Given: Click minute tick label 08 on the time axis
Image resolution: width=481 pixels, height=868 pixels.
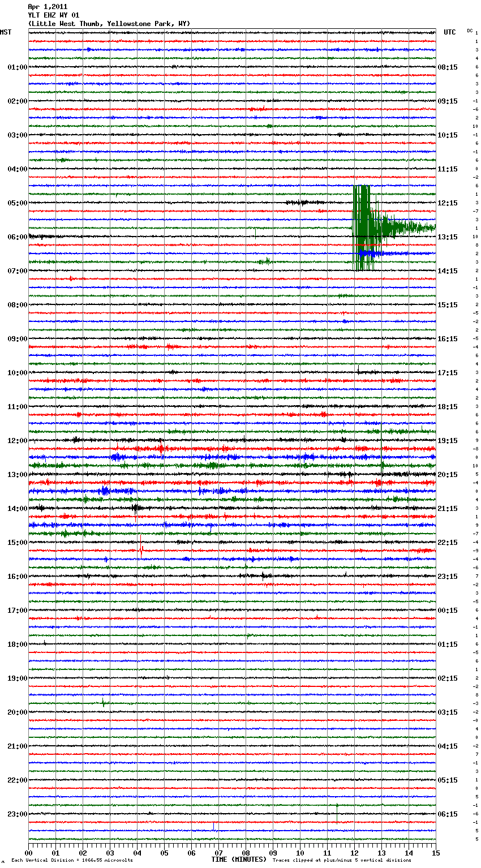Looking at the screenshot, I should tap(246, 853).
